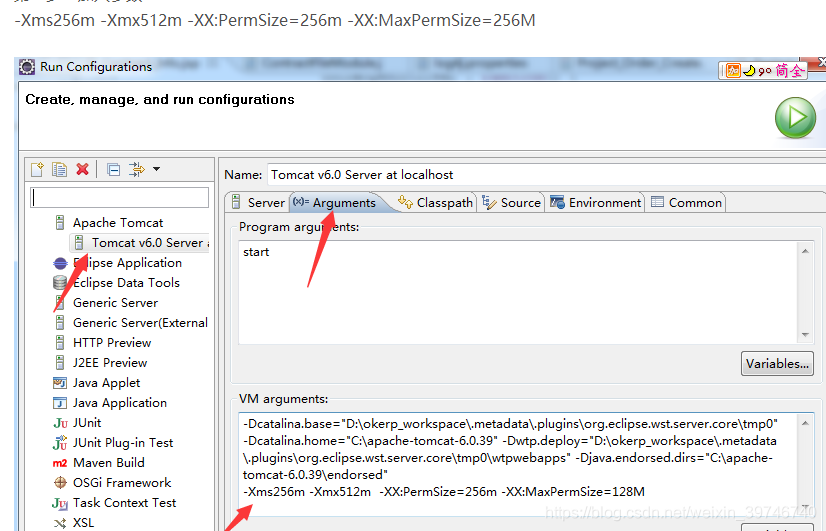Click the 全 character on IME bar
The image size is (826, 531).
pyautogui.click(x=797, y=71)
